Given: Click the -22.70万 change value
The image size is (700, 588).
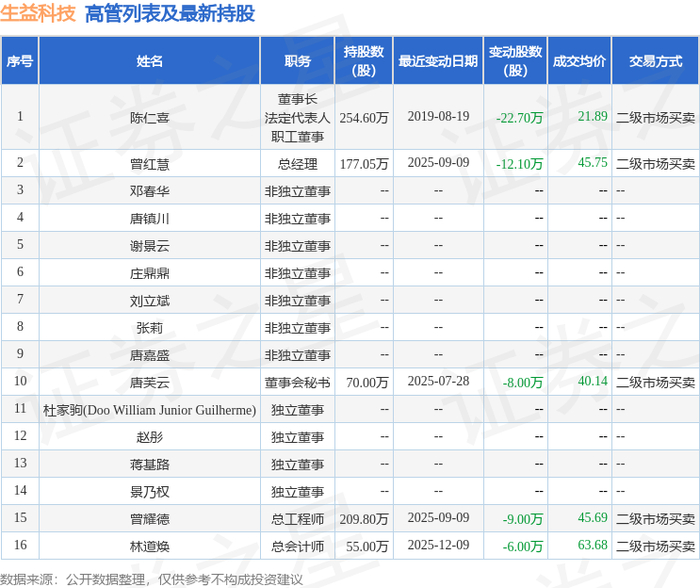Looking at the screenshot, I should point(519,118).
